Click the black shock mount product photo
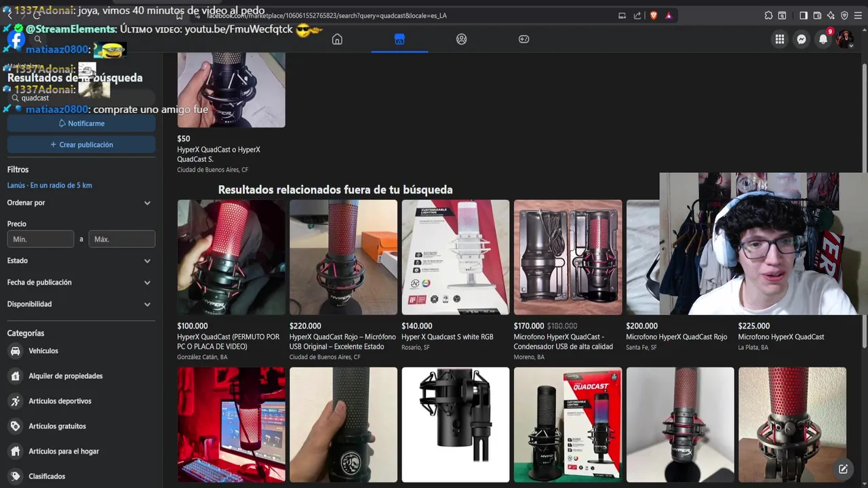The width and height of the screenshot is (868, 488). pyautogui.click(x=456, y=424)
